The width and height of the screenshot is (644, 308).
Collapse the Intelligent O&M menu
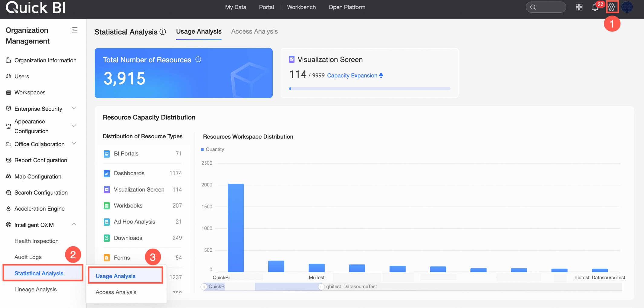[74, 224]
